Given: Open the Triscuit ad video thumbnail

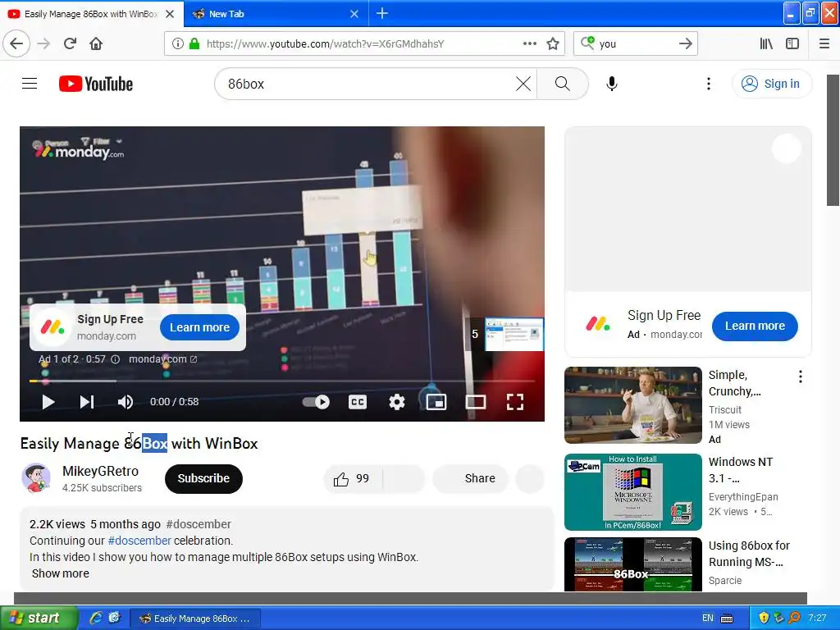Looking at the screenshot, I should 632,405.
